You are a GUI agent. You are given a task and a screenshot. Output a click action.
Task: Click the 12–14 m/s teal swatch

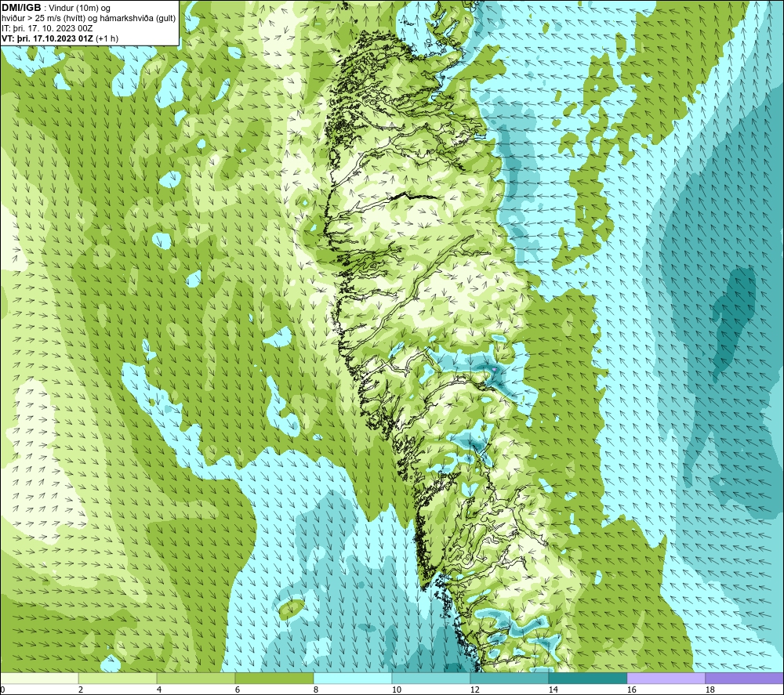(510, 678)
